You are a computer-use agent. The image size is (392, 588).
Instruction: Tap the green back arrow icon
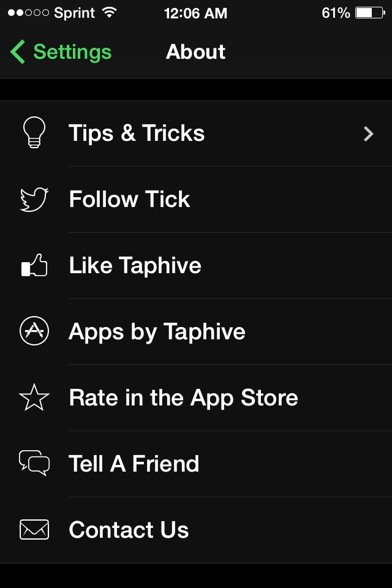(x=18, y=52)
